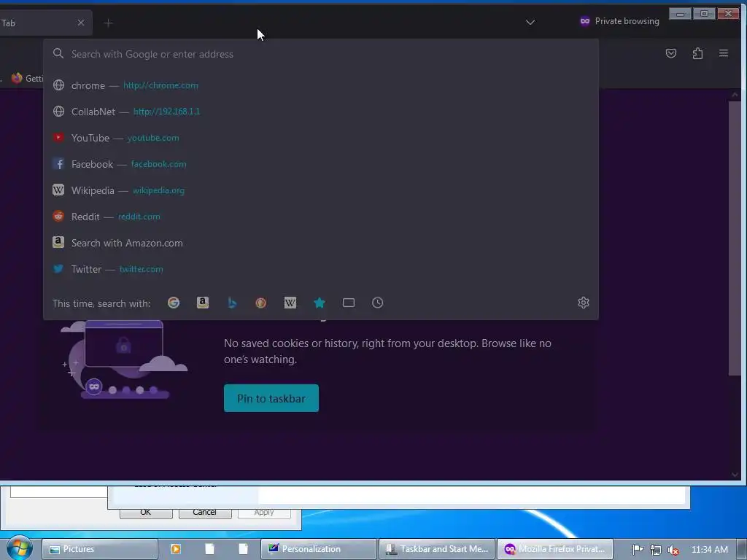Open the Windows Start button
Screen dimensions: 747x560
[19, 548]
